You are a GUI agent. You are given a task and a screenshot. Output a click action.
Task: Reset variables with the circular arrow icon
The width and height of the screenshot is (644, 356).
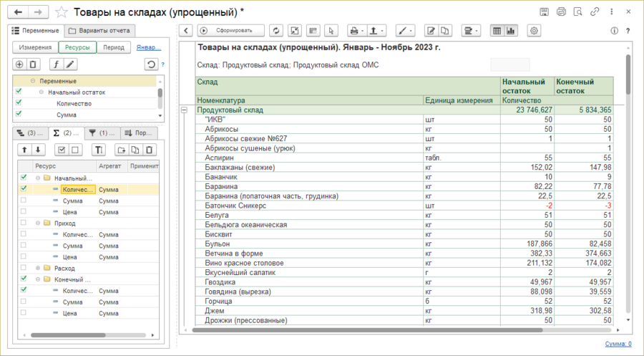point(151,64)
